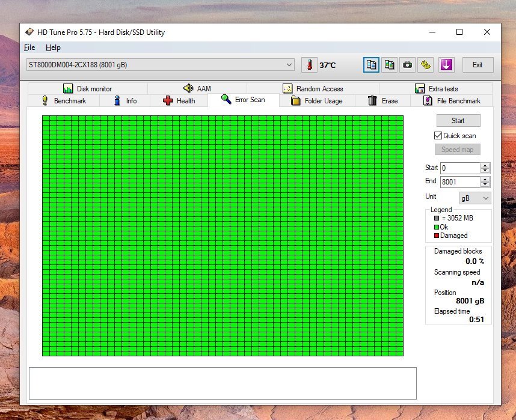Click the minimize window button

click(432, 32)
